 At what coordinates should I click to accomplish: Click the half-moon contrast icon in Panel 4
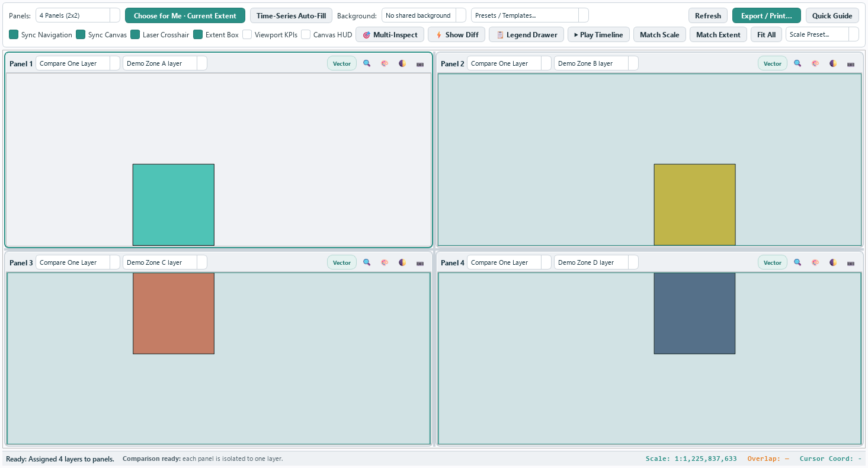pyautogui.click(x=833, y=262)
